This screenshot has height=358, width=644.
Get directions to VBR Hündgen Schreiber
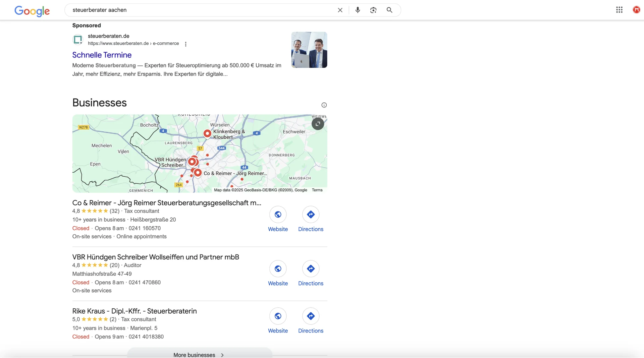[x=311, y=269]
